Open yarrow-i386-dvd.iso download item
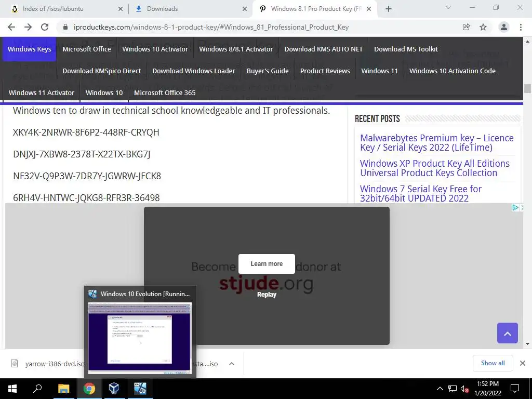Image resolution: width=532 pixels, height=399 pixels. tap(47, 364)
